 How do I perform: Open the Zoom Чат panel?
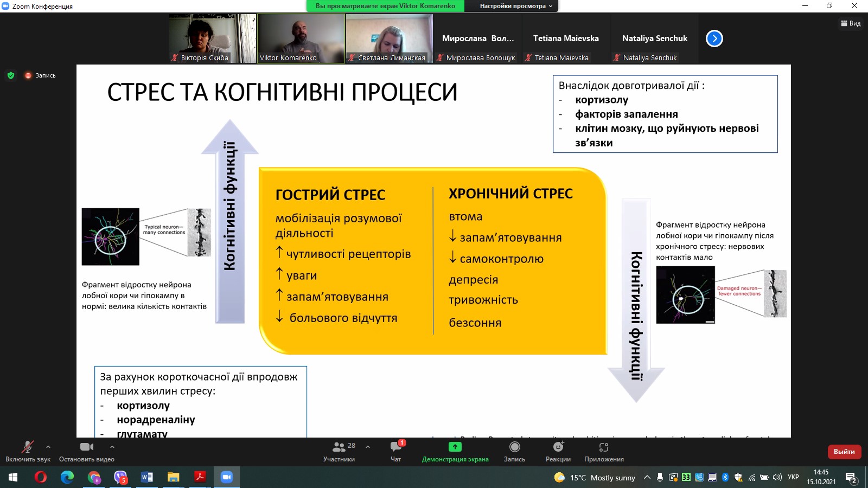(x=397, y=452)
